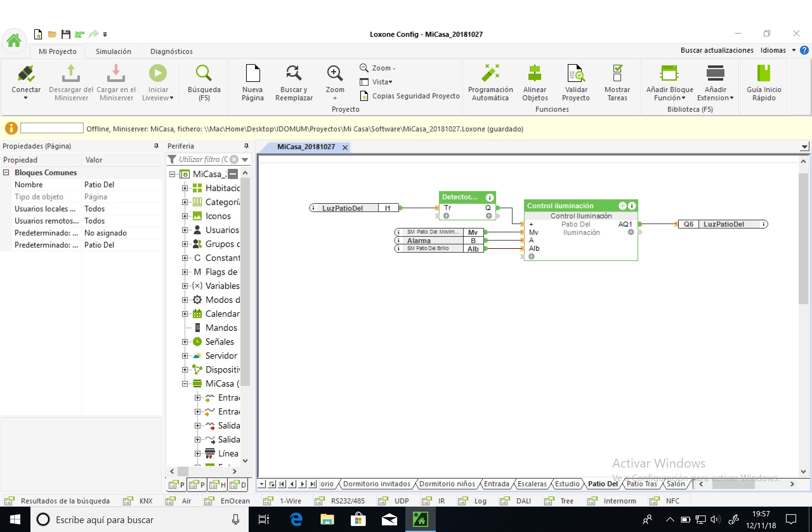Viewport: 812px width, 532px height.
Task: Click the Mostrar Tareas checklist icon
Action: [x=617, y=74]
